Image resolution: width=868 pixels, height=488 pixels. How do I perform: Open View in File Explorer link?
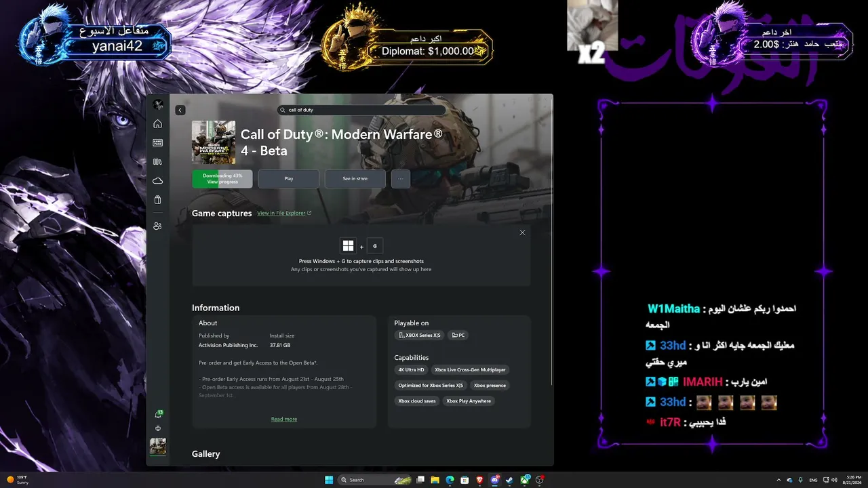pyautogui.click(x=284, y=213)
